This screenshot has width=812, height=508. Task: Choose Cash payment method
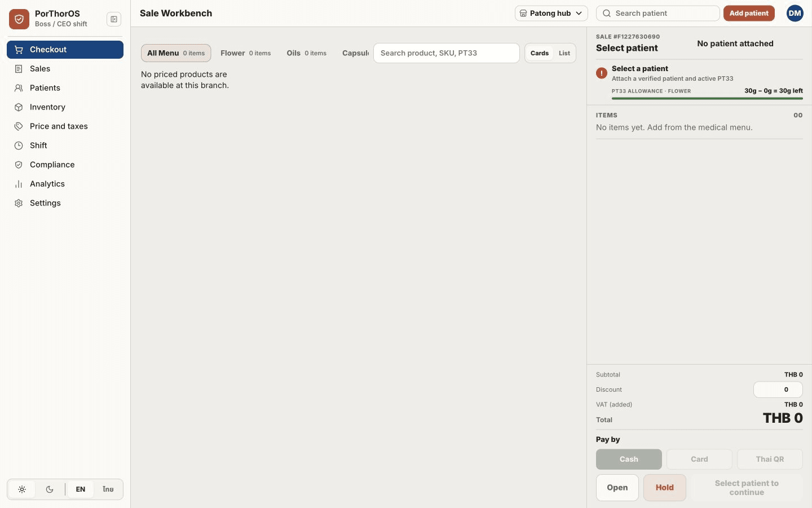click(x=629, y=459)
